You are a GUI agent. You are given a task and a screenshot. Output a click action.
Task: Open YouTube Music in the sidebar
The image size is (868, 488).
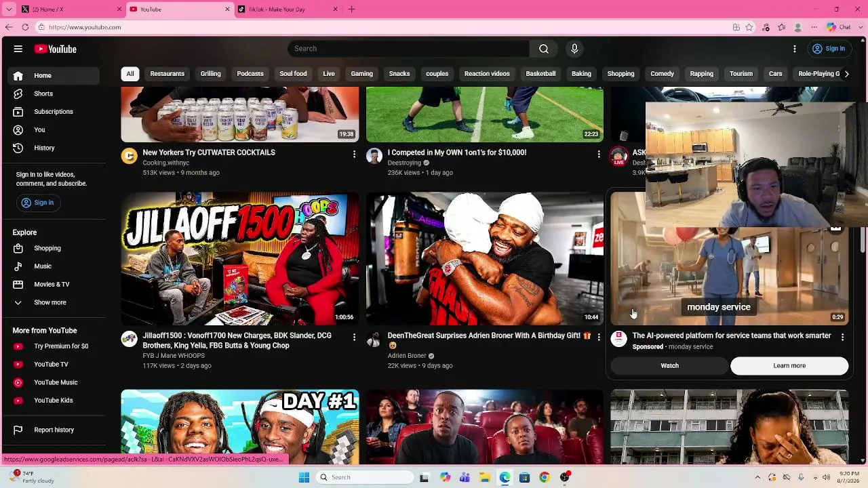pyautogui.click(x=54, y=382)
